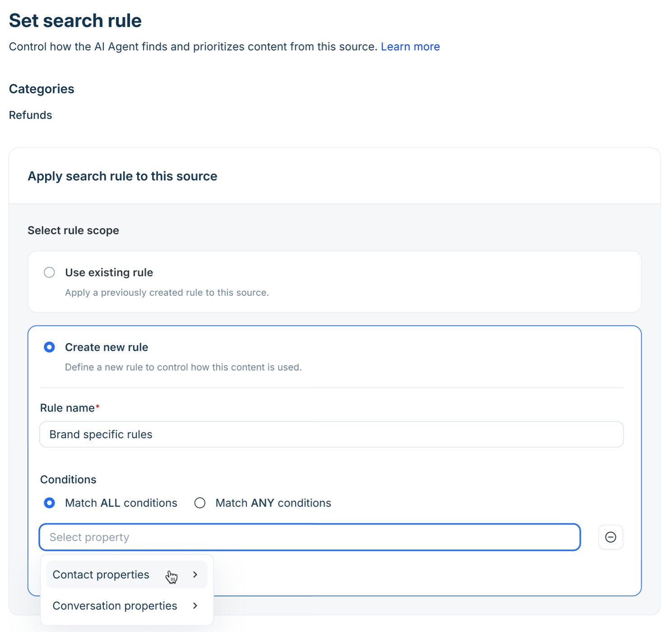Expand Contact properties submenu chevron
The image size is (672, 632).
(x=195, y=574)
